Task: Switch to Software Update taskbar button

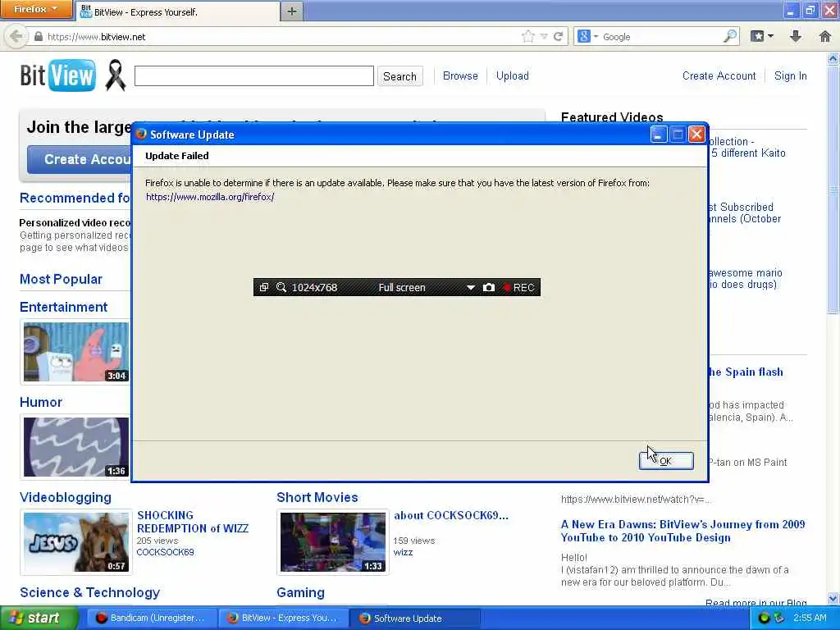Action: (x=414, y=619)
